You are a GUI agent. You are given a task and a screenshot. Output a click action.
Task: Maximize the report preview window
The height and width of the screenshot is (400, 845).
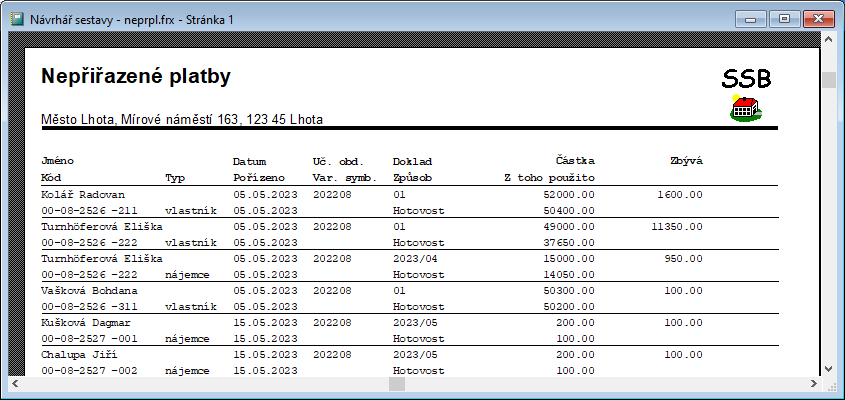click(x=782, y=18)
